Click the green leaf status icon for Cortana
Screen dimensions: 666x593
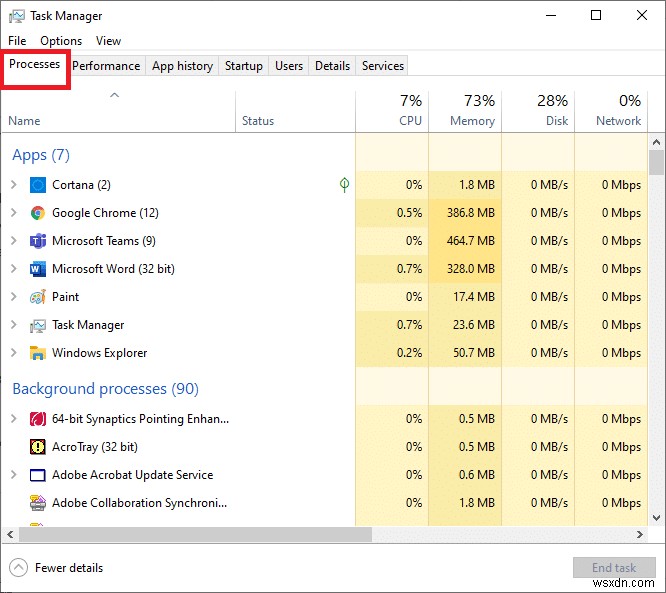[344, 185]
